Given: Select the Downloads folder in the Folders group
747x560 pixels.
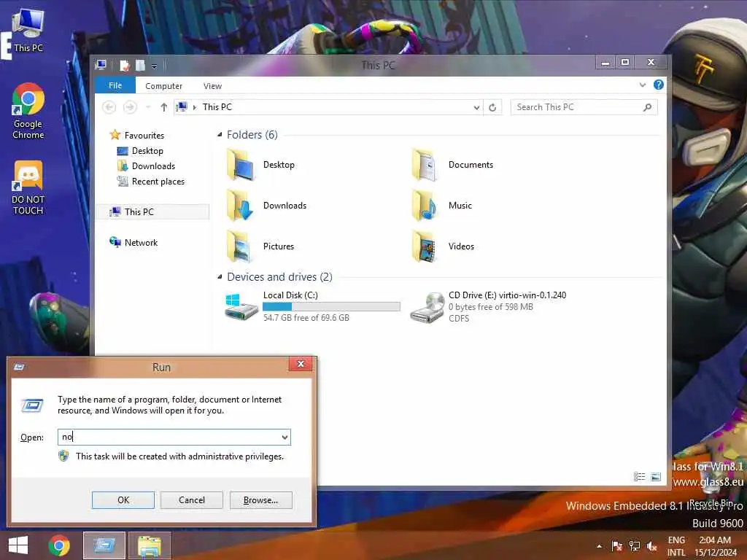Looking at the screenshot, I should [x=267, y=206].
